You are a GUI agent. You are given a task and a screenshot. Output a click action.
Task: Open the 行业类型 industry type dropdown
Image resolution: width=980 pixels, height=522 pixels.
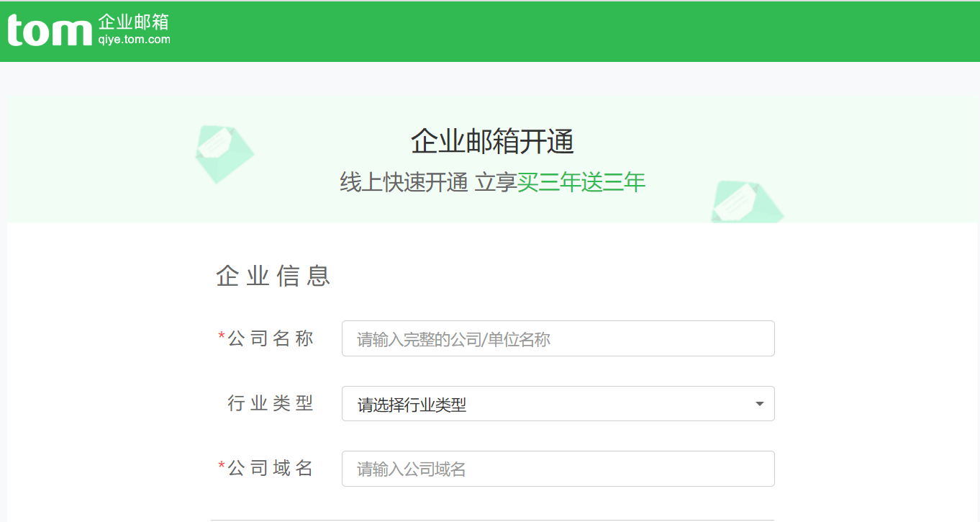(x=558, y=404)
